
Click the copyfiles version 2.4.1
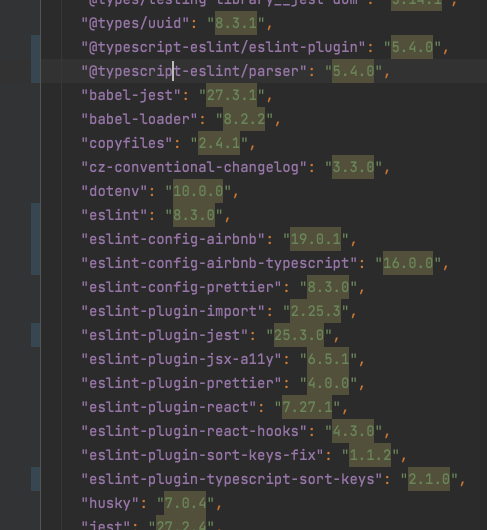(x=219, y=143)
